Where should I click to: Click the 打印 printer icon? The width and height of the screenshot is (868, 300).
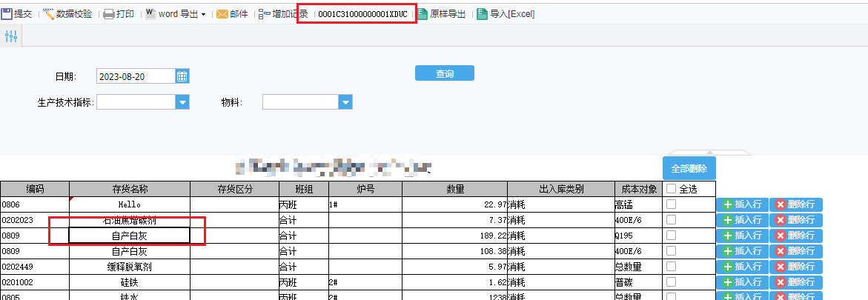pyautogui.click(x=109, y=14)
